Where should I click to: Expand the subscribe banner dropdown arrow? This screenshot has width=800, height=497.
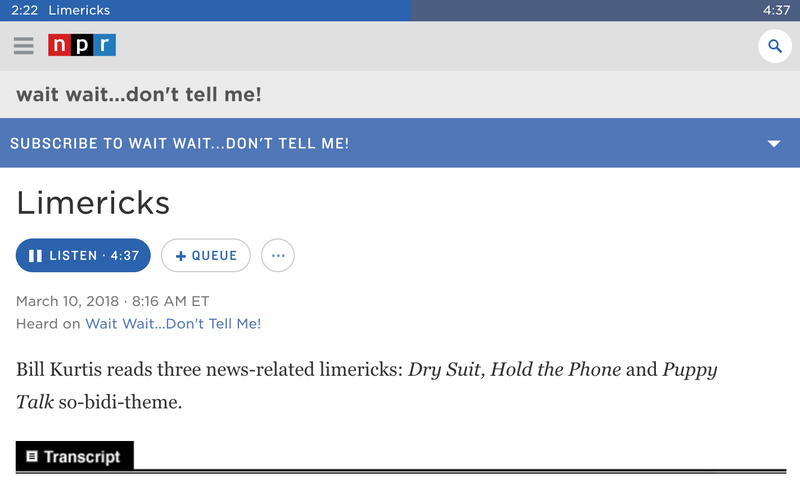point(773,144)
